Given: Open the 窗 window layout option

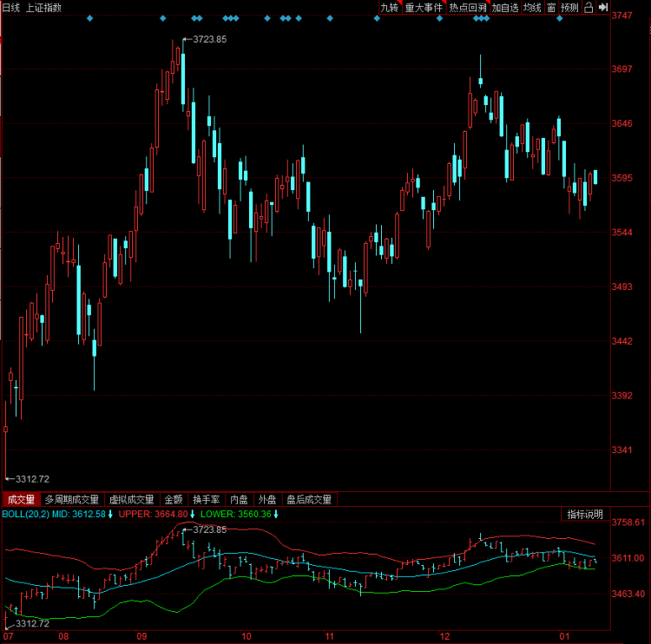Looking at the screenshot, I should pos(551,8).
